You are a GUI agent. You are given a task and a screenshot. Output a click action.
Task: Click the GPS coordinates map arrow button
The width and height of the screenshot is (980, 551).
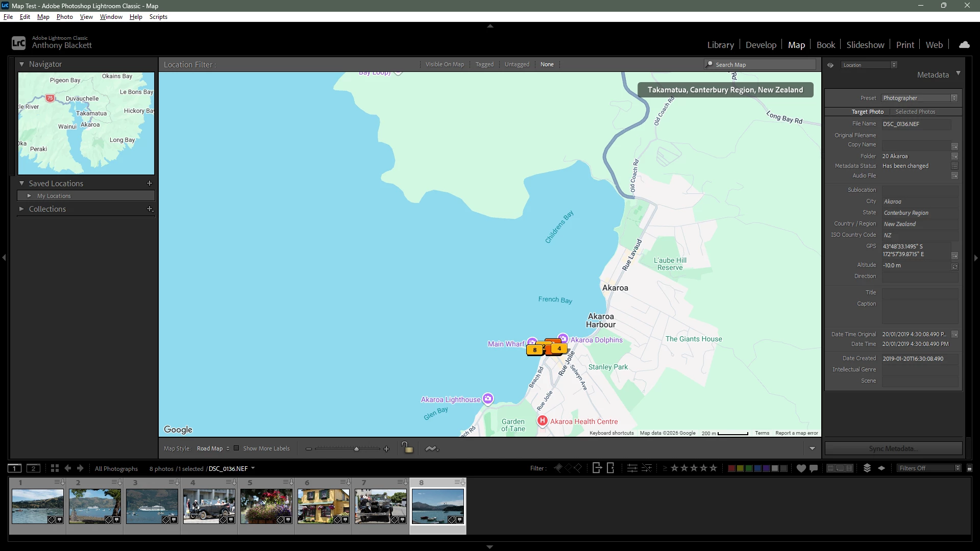954,255
